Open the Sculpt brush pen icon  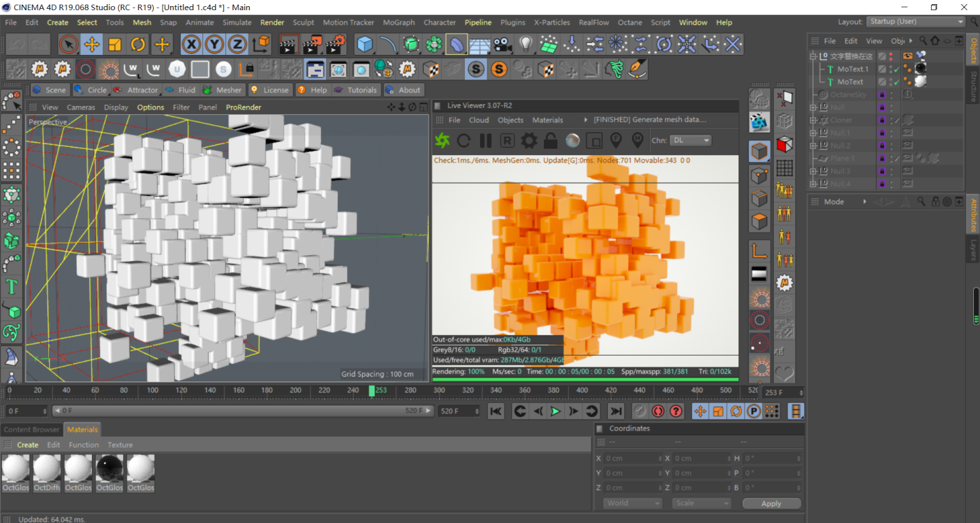tap(638, 69)
